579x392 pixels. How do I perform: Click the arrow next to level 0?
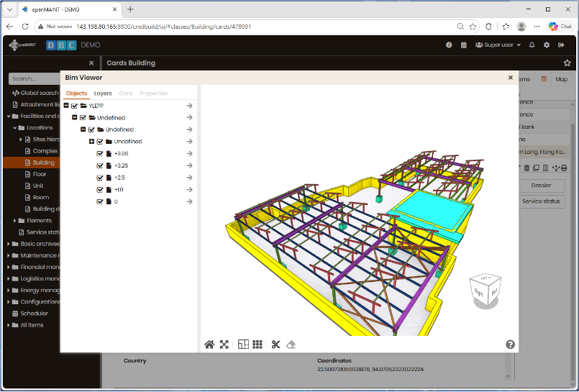pyautogui.click(x=189, y=202)
